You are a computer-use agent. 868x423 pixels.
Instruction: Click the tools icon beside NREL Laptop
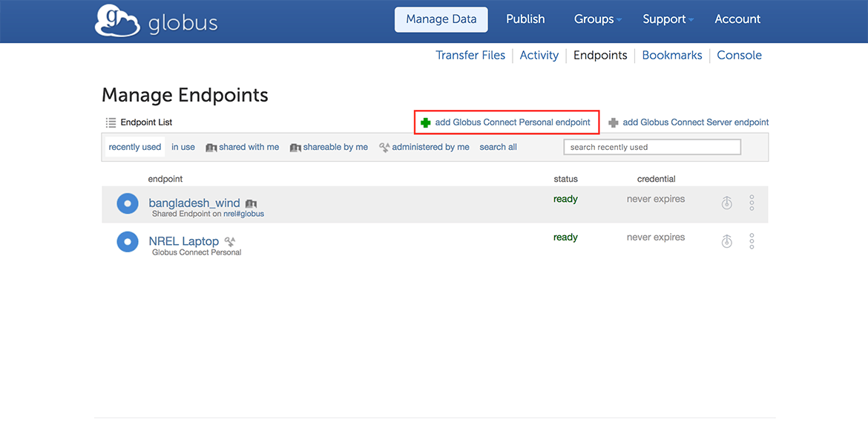pyautogui.click(x=230, y=241)
